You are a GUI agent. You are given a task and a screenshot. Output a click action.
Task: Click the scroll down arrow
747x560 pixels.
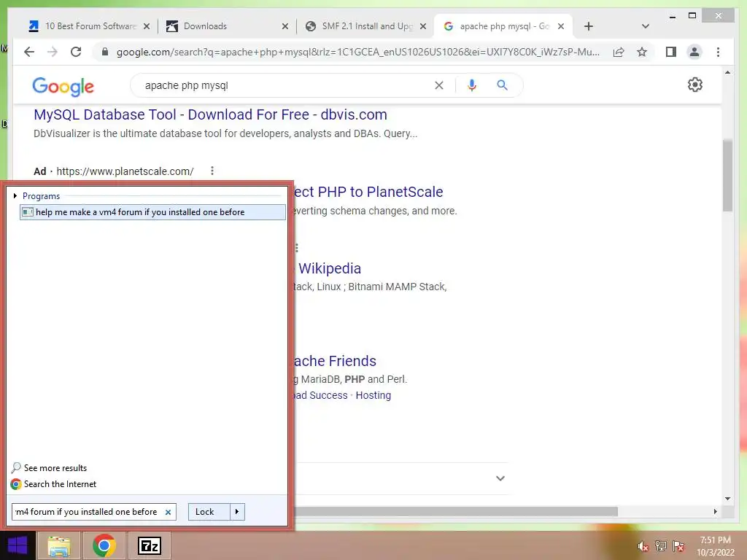pos(727,499)
